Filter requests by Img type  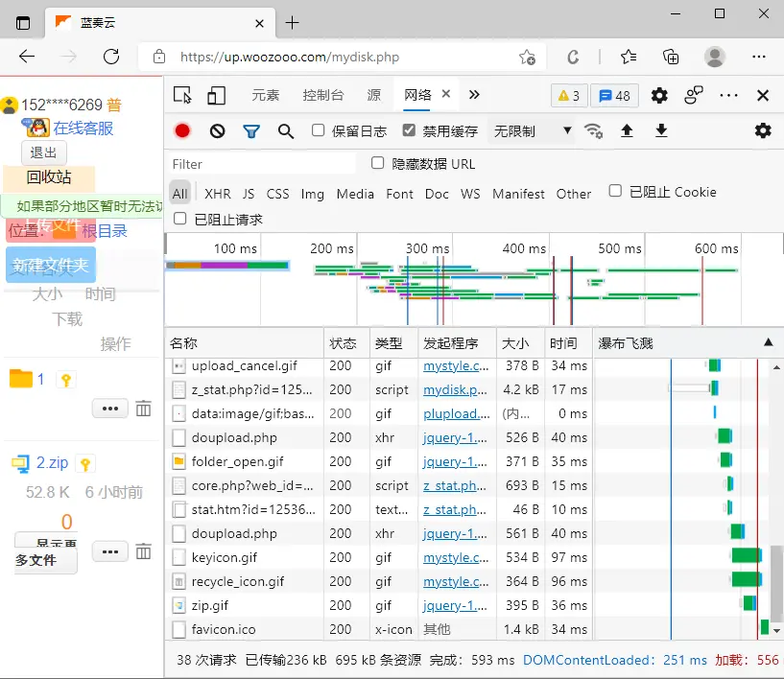313,194
